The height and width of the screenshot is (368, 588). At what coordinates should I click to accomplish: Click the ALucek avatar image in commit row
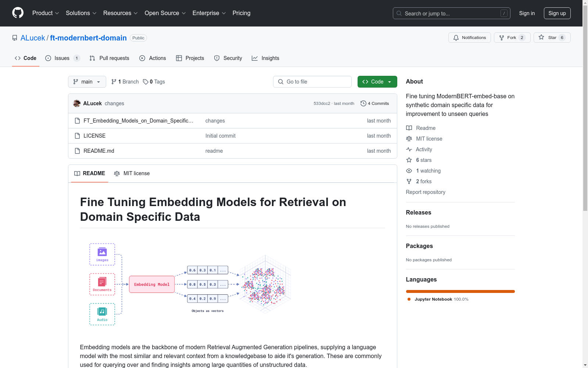[77, 103]
